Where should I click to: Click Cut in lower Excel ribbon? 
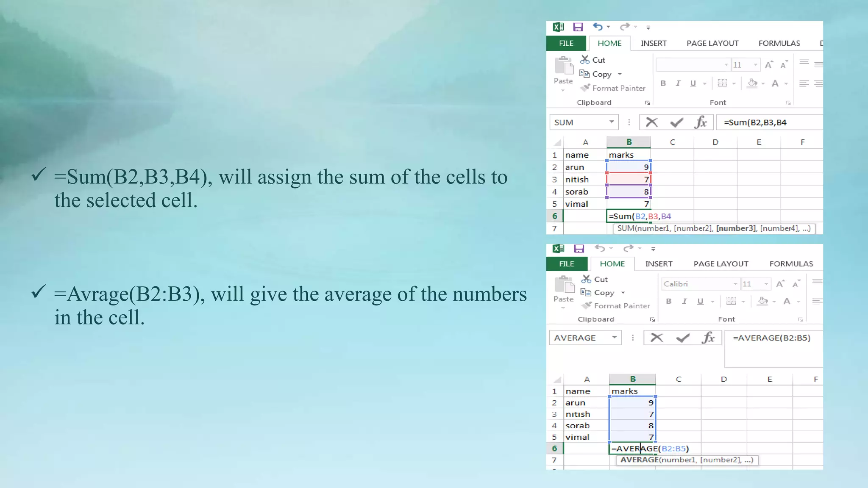tap(595, 279)
